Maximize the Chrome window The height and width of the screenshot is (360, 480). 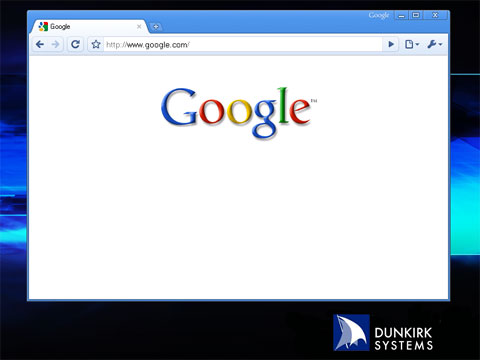416,15
